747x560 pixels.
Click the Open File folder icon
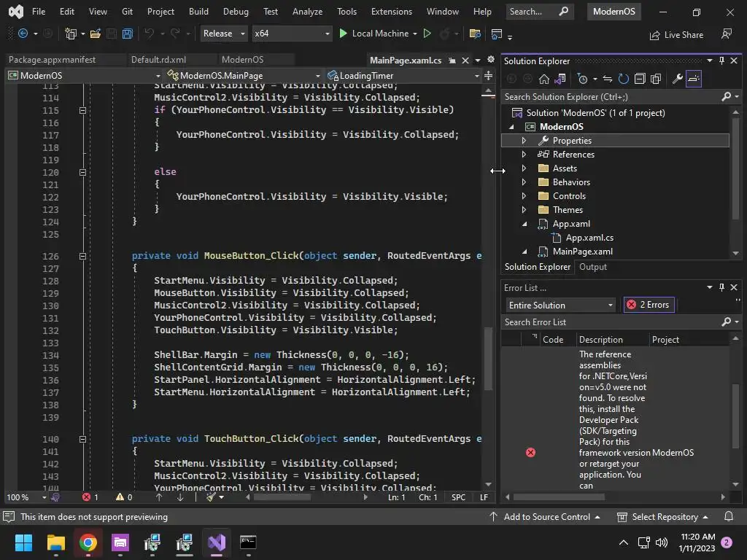click(96, 34)
